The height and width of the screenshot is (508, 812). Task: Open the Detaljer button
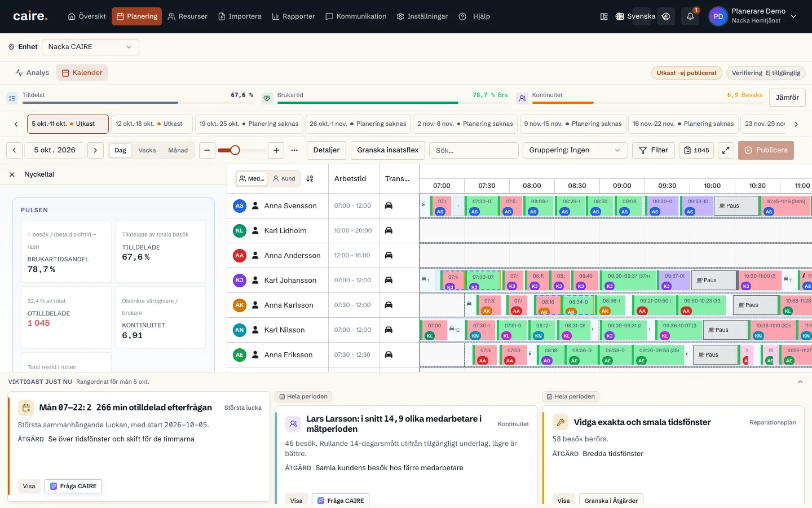click(326, 150)
